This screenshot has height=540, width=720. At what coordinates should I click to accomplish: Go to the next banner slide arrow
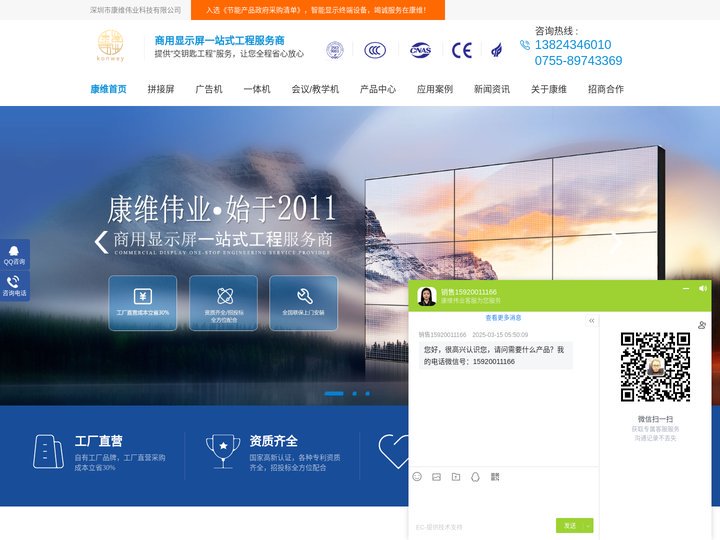[x=614, y=241]
